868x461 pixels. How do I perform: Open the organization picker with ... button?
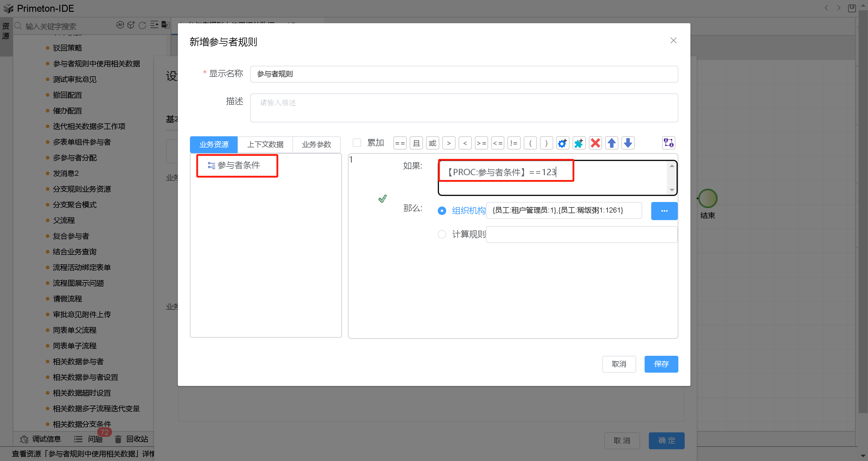[664, 211]
